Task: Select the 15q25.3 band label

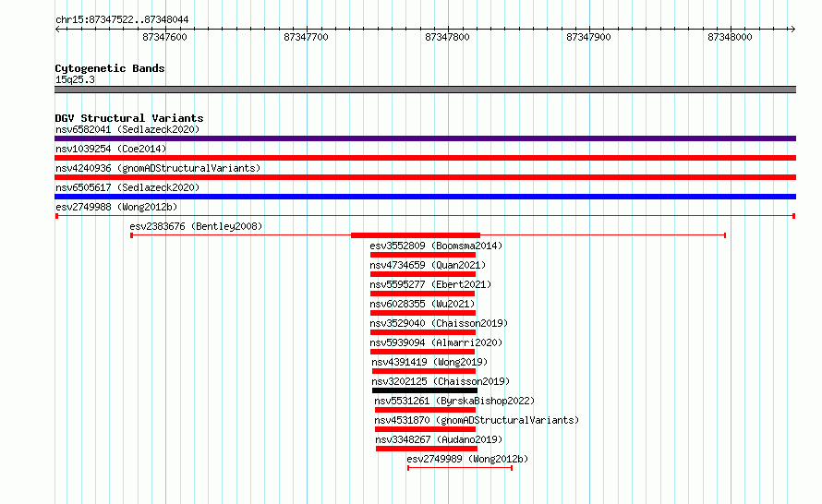Action: 75,79
